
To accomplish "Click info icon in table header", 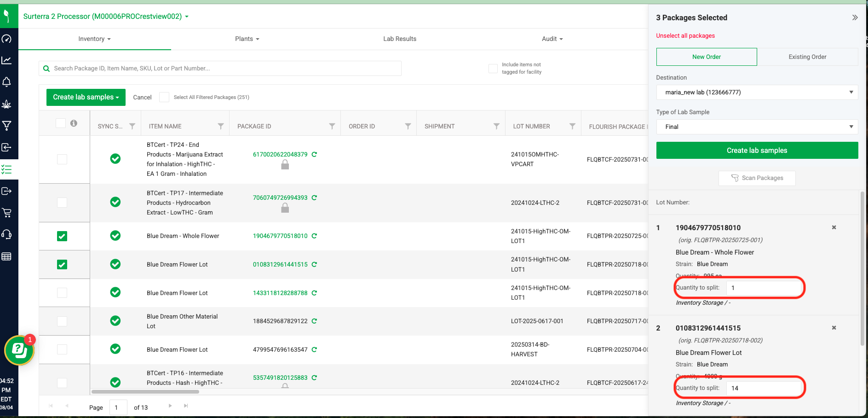I will pos(74,123).
